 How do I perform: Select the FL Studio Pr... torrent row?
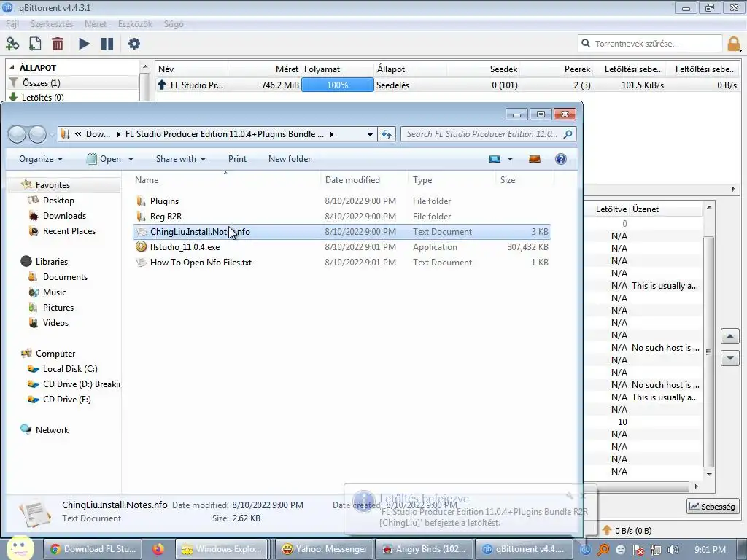[447, 85]
